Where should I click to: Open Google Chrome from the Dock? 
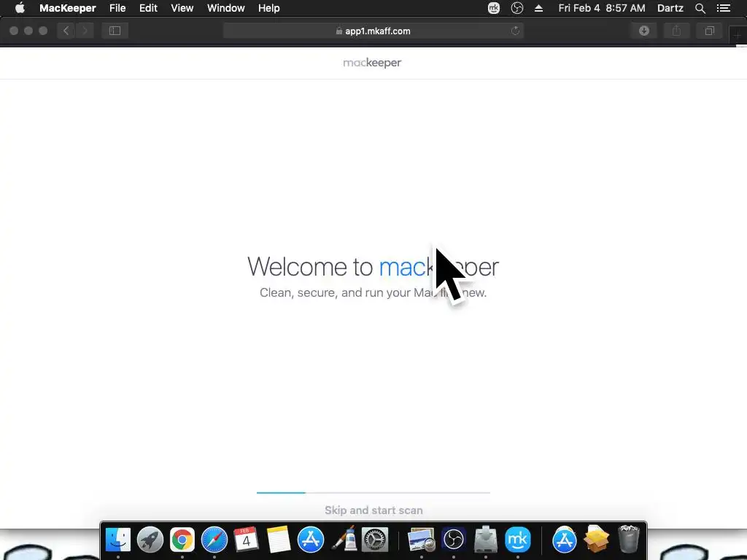click(x=182, y=540)
